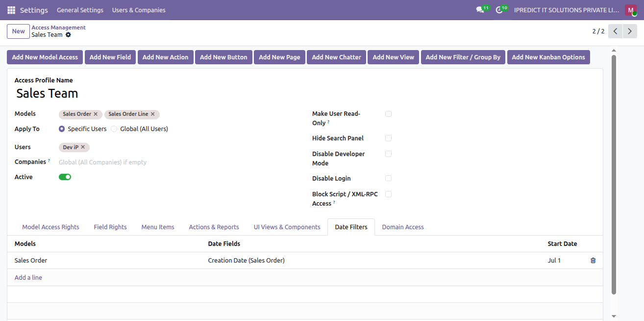
Task: Show the Block Script / XML-RPC help tooltip
Action: click(334, 202)
